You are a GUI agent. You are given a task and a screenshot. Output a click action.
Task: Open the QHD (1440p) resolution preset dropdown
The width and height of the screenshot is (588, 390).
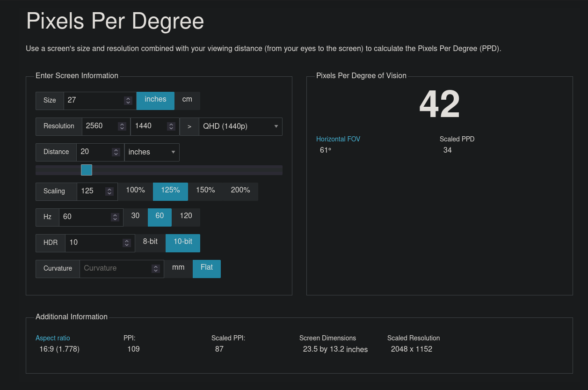coord(240,126)
